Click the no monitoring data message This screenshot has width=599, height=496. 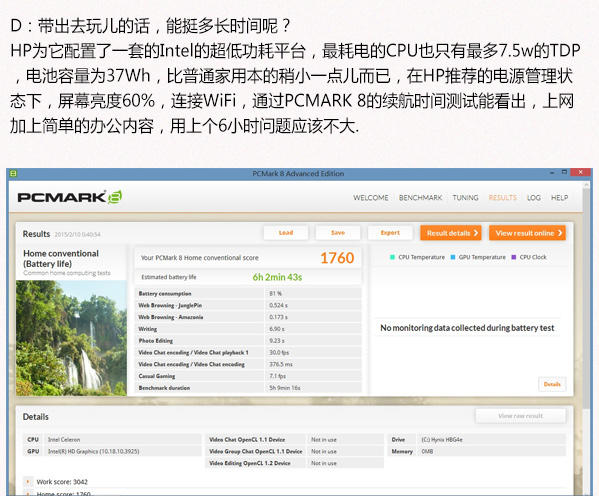[x=467, y=328]
